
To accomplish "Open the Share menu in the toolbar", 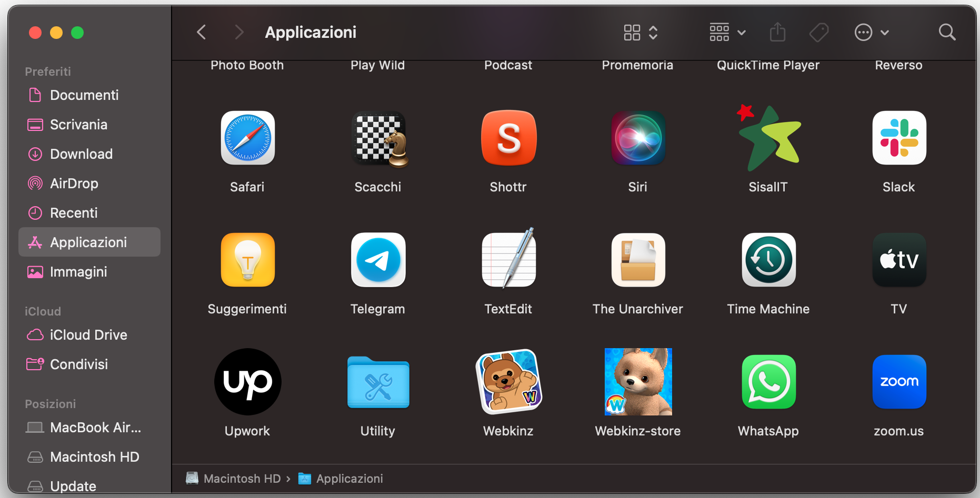I will (777, 32).
